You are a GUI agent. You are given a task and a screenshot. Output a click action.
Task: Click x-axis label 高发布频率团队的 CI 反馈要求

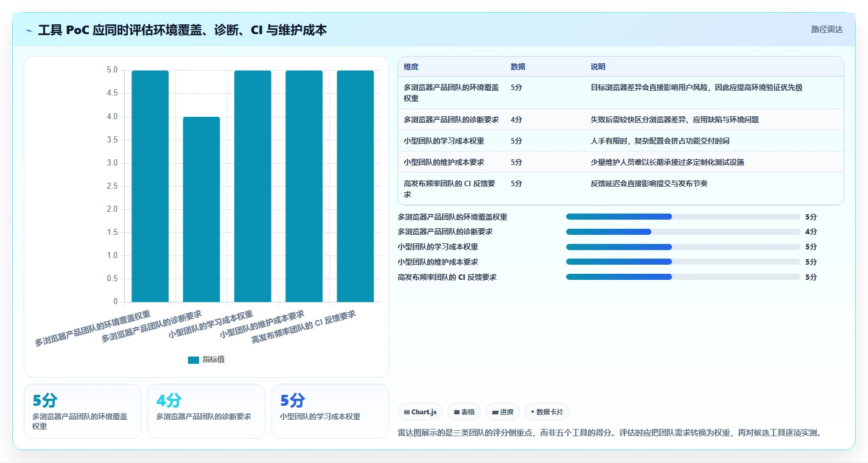coord(304,327)
